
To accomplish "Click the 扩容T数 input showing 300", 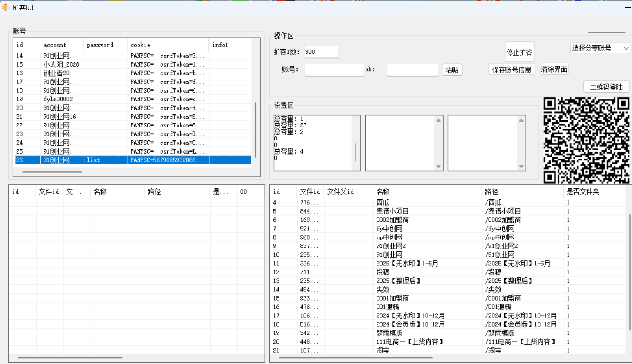I will point(321,51).
